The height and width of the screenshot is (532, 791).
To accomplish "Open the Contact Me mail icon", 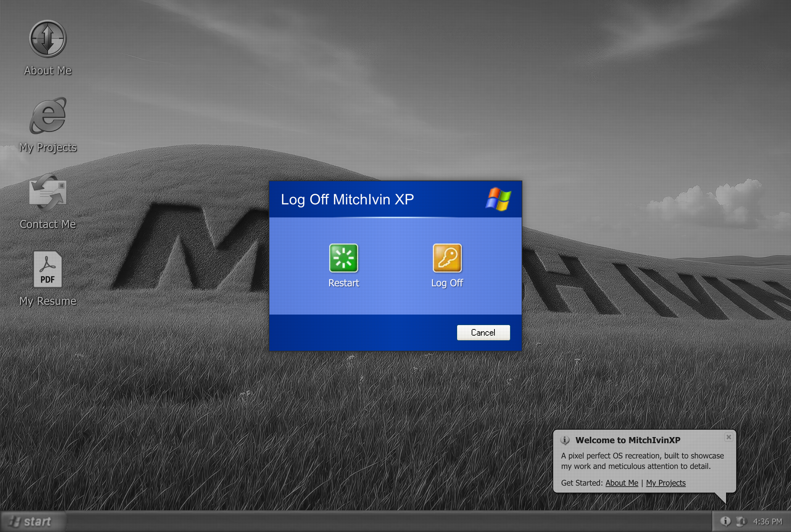I will 48,192.
